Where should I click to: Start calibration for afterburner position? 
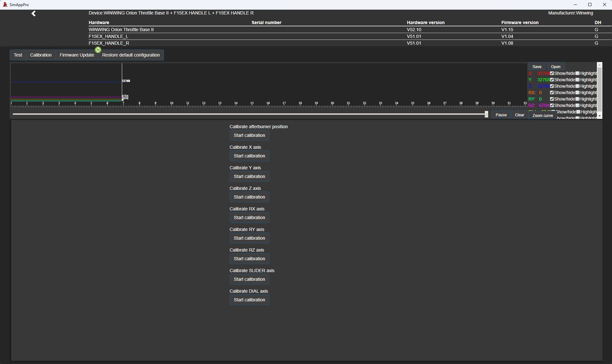[249, 135]
